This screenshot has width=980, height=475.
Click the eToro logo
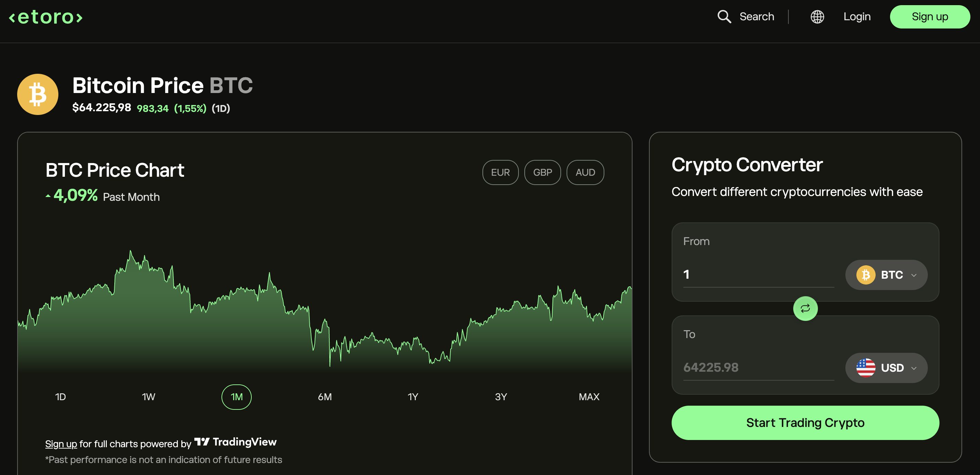(46, 17)
